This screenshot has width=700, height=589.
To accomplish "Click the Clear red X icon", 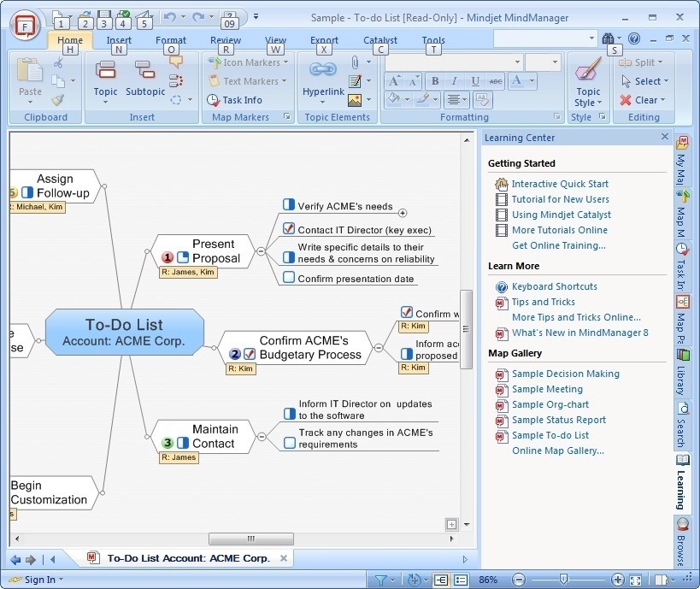I will (x=626, y=100).
